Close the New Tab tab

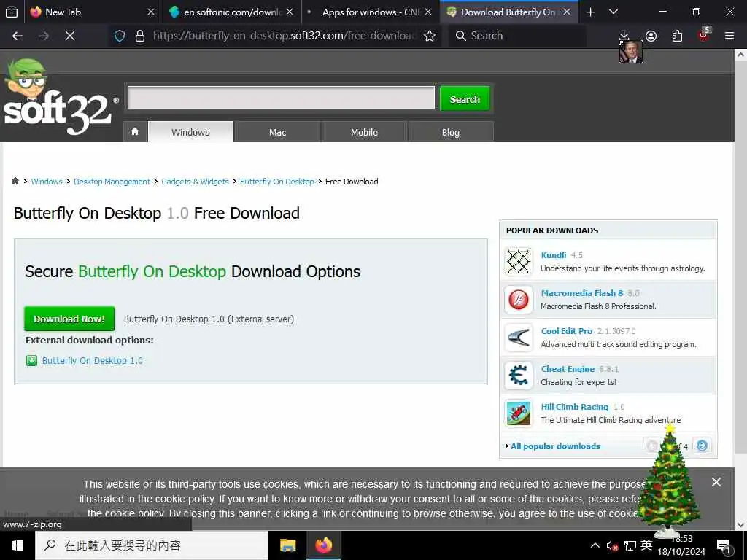coord(151,12)
